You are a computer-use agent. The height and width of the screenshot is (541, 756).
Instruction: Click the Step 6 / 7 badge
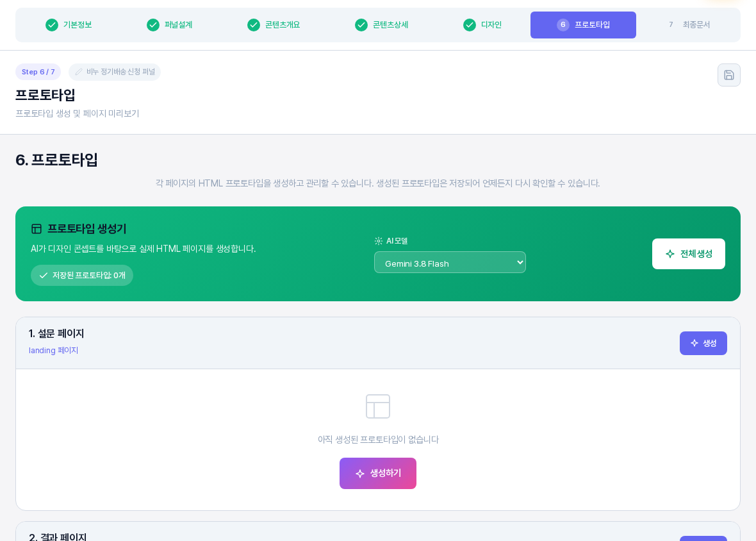click(x=38, y=72)
